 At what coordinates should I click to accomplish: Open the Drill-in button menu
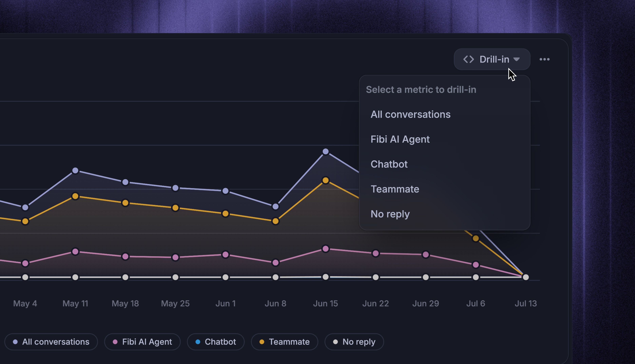click(492, 59)
